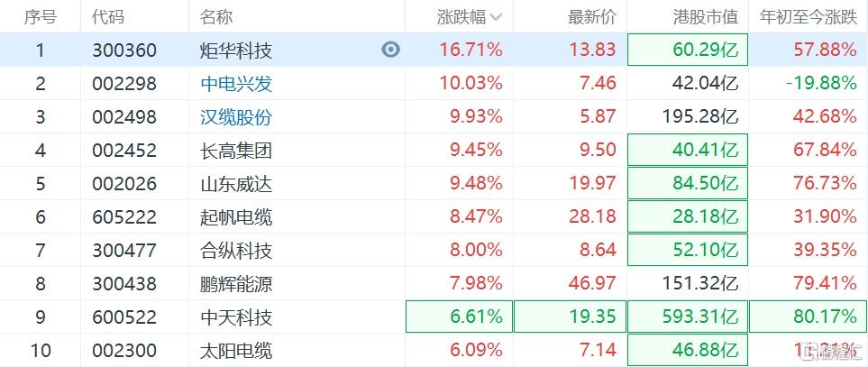Click 太阳电缆 stock name
The width and height of the screenshot is (868, 367).
click(236, 351)
